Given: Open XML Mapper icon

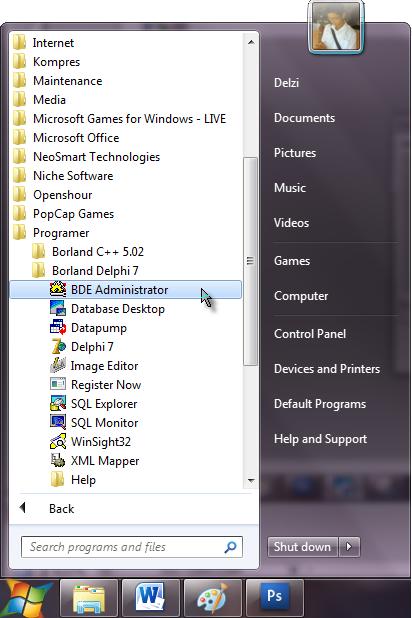Looking at the screenshot, I should pos(58,460).
